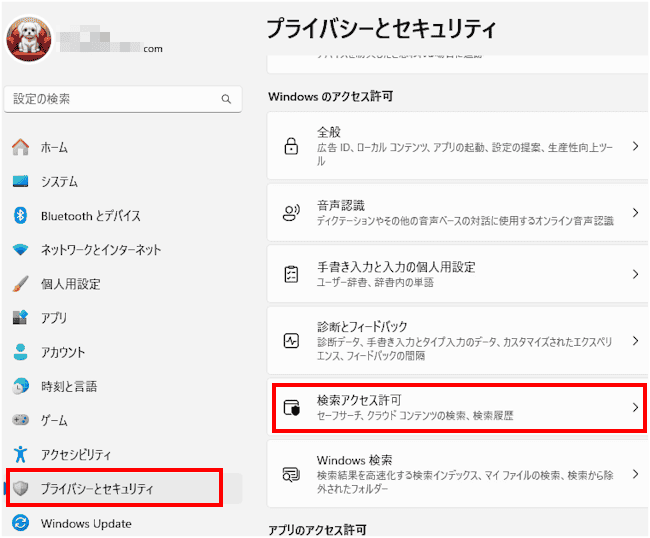650x538 pixels.
Task: Click the network Wi-Fi icon in sidebar
Action: tap(20, 250)
